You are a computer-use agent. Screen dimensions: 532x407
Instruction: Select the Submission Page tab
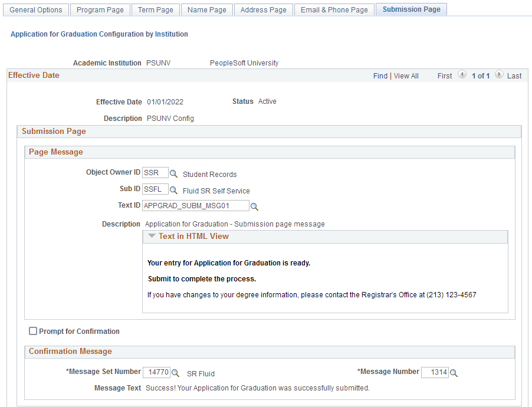point(412,9)
